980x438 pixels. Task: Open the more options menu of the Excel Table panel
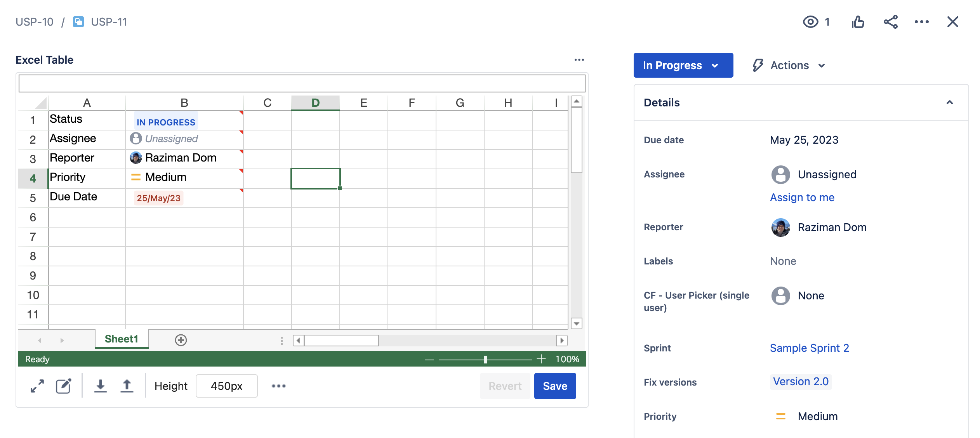click(579, 59)
